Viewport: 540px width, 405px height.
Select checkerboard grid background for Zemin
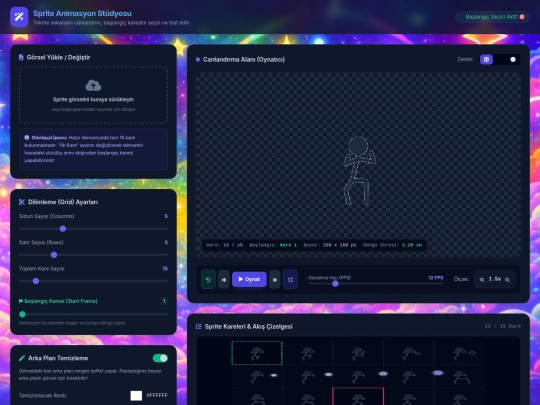point(486,59)
